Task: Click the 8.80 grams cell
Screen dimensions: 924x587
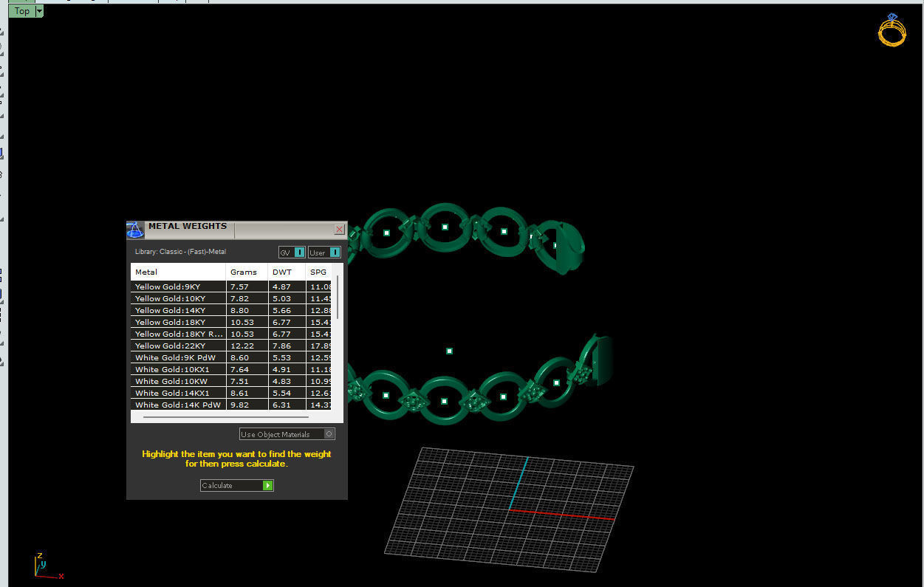Action: [247, 310]
